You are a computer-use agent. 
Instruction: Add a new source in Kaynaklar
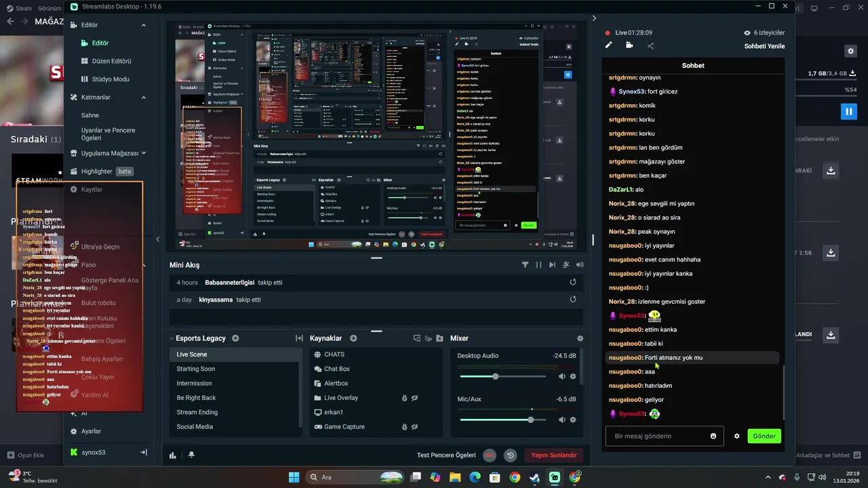[x=353, y=338]
